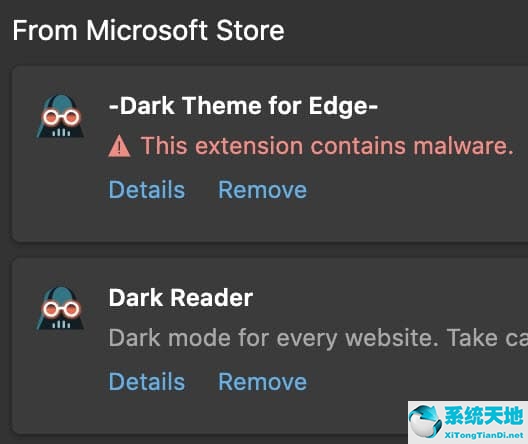This screenshot has height=444, width=528.
Task: Click the Dark Reader extension icon
Action: (x=60, y=308)
